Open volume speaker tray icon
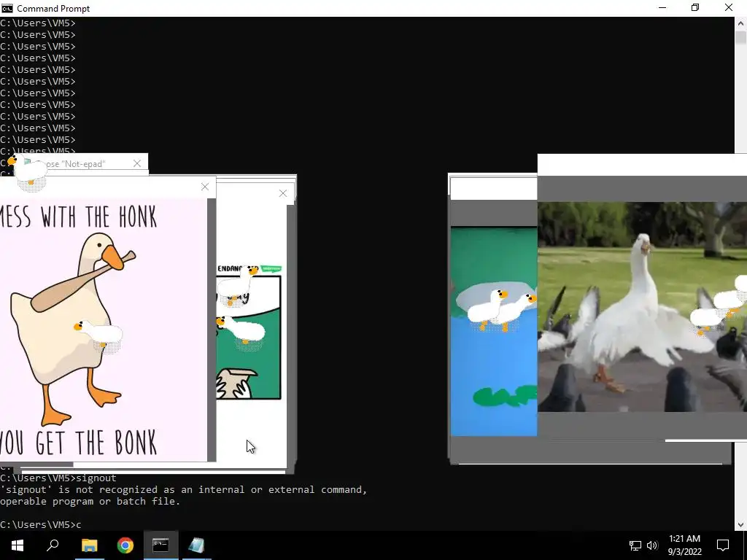 pos(652,545)
